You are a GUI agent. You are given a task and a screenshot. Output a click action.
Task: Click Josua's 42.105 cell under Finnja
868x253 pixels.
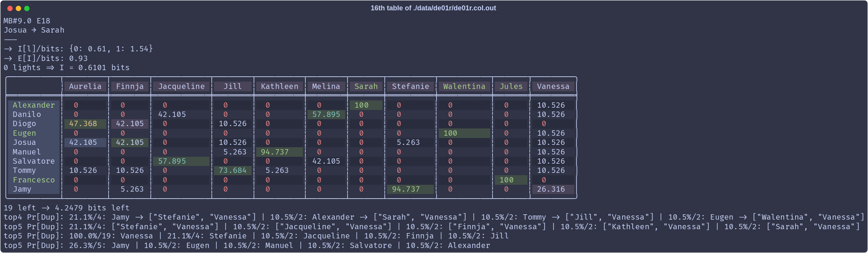pos(130,142)
